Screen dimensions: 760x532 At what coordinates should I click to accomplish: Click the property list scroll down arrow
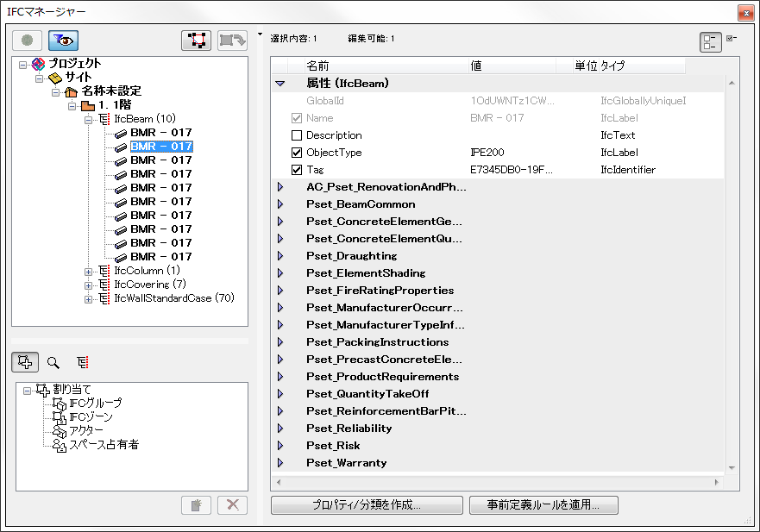click(x=732, y=467)
